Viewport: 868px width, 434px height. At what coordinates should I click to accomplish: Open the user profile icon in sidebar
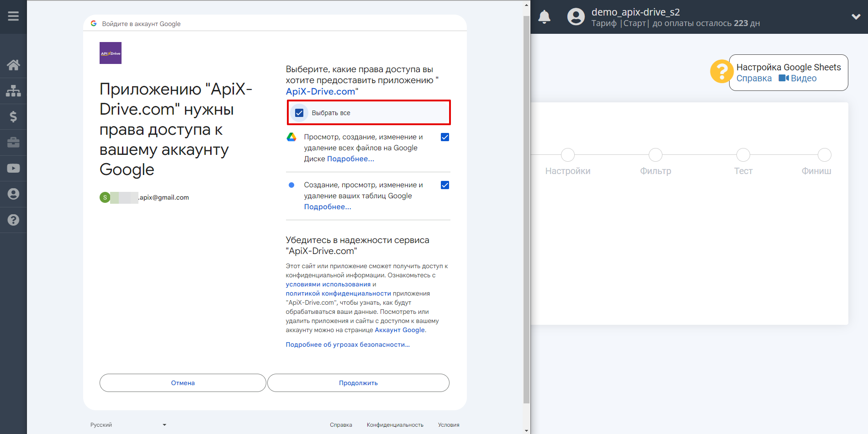[x=13, y=194]
